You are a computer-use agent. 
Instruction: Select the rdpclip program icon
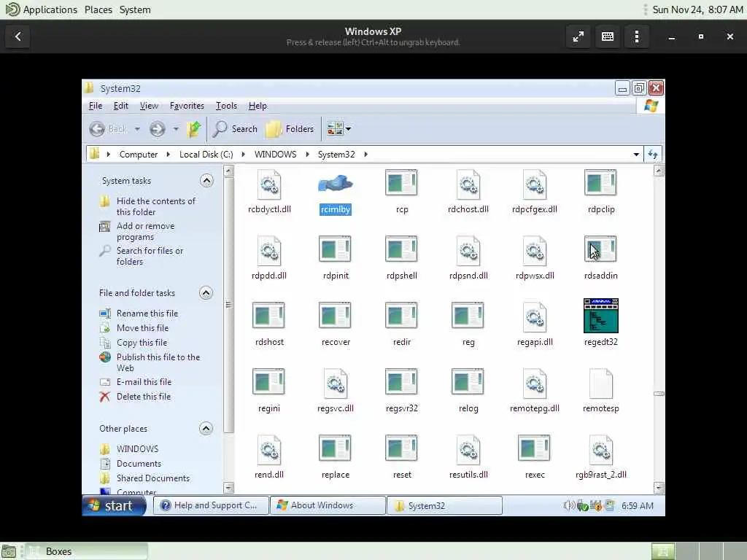pyautogui.click(x=601, y=183)
